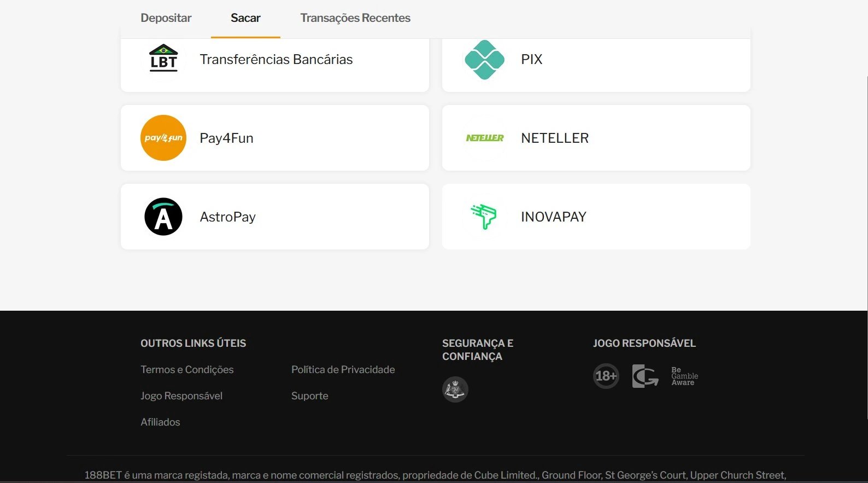Select PIX as the withdrawal method
868x483 pixels.
pos(596,65)
